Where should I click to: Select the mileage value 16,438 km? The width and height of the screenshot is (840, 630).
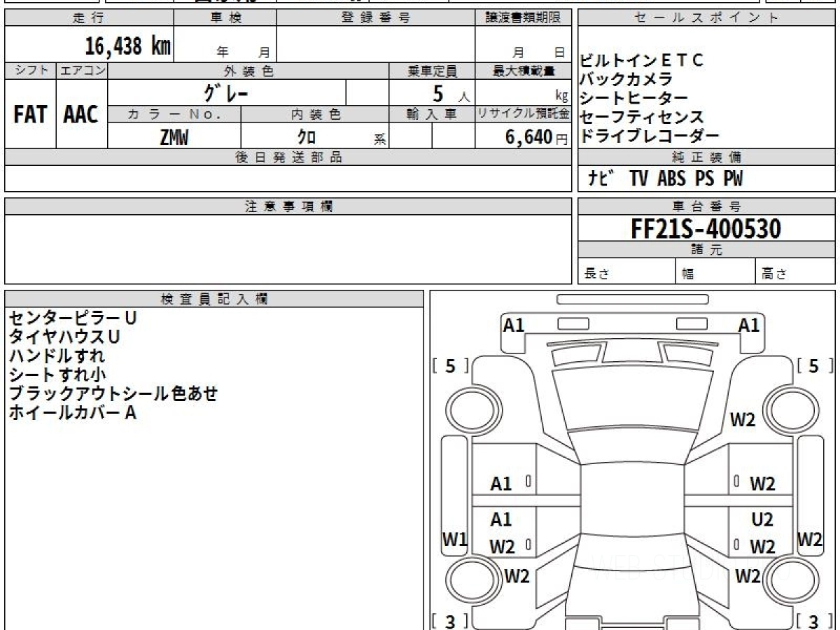pos(127,46)
